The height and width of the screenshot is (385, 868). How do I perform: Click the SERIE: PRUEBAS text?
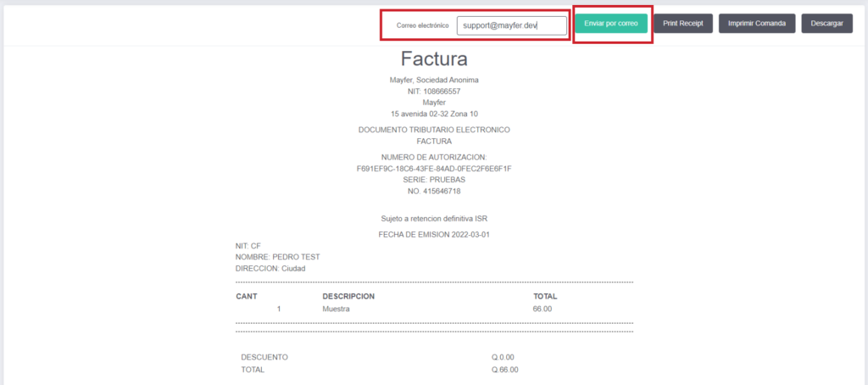tap(434, 180)
